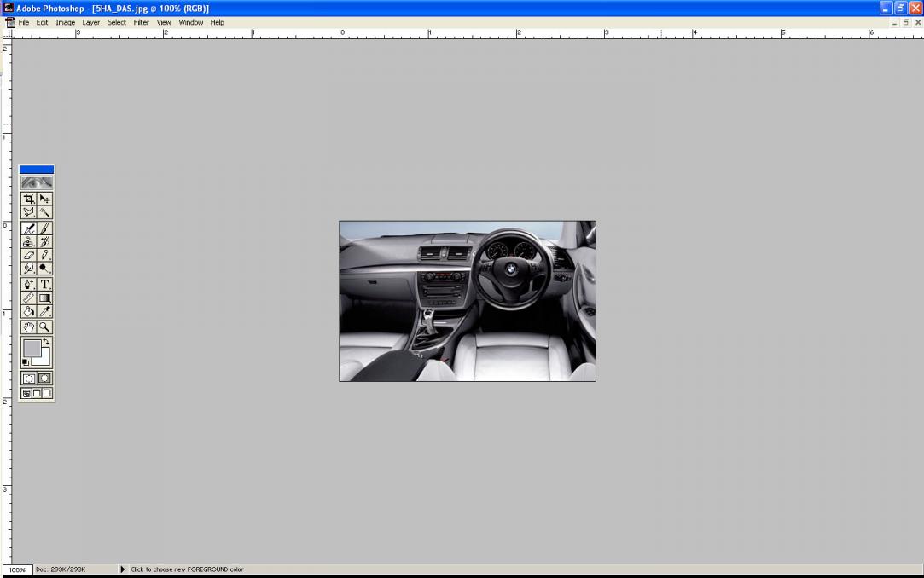Select the Smudge tool
Image resolution: width=924 pixels, height=578 pixels.
pos(28,269)
